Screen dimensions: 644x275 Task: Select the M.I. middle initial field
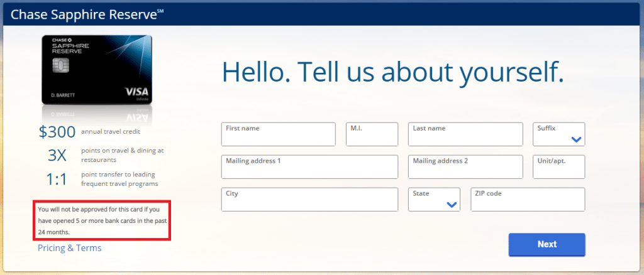pos(372,134)
